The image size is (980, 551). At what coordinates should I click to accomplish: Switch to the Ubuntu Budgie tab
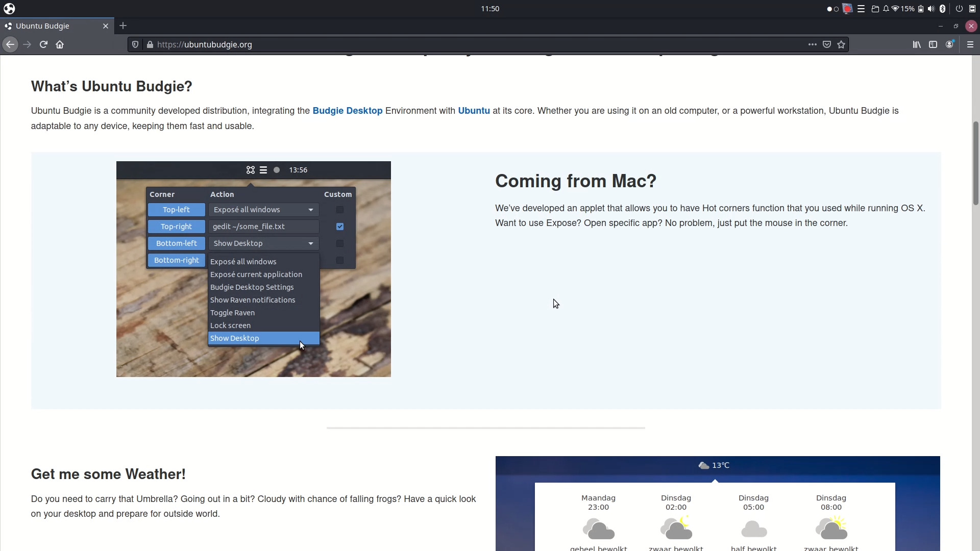56,26
